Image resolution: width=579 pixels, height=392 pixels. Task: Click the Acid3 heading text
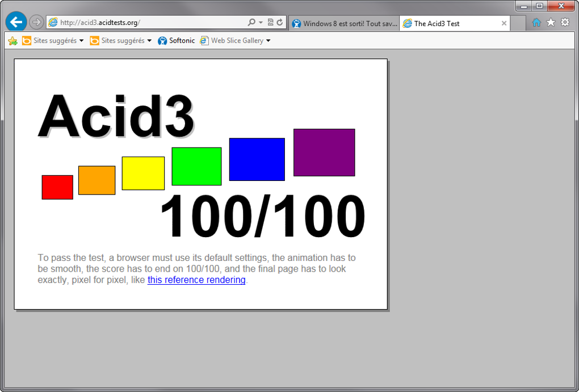[116, 116]
